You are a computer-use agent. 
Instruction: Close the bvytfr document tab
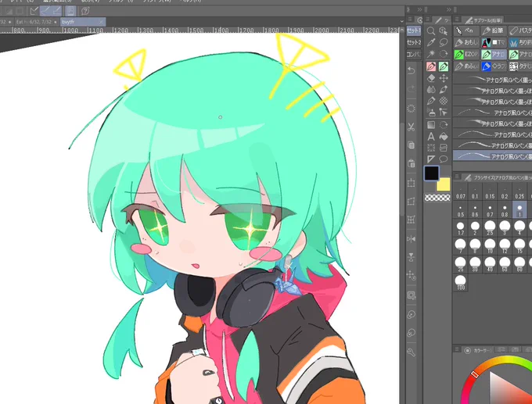[101, 22]
